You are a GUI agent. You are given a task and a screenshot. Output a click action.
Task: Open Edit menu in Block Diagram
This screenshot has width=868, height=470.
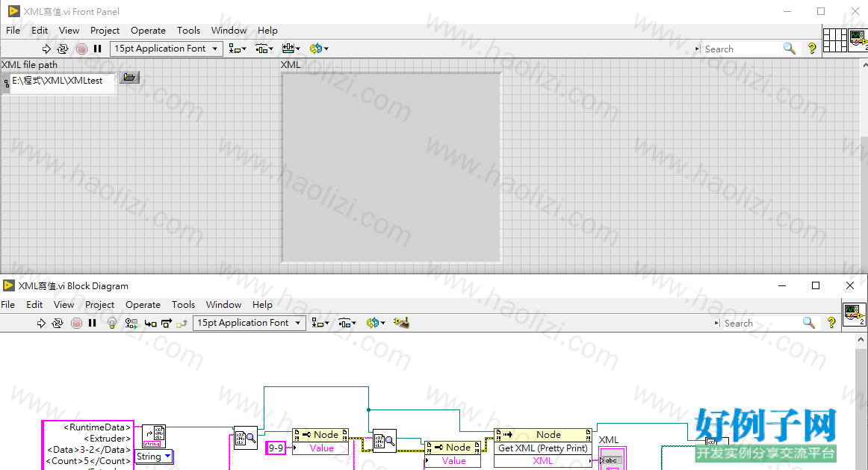click(34, 304)
